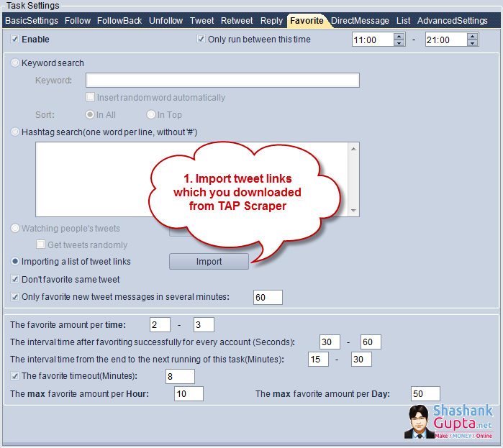Click task interval minimum minutes field 15
This screenshot has width=503, height=448.
(x=318, y=360)
